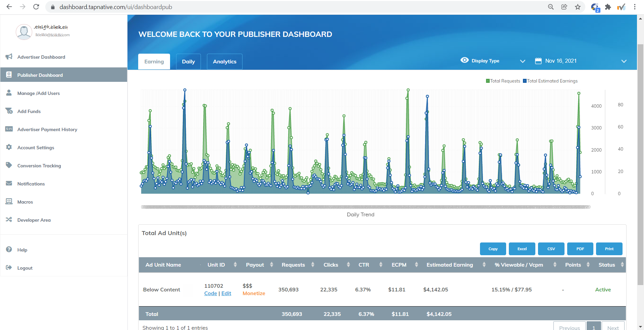This screenshot has width=644, height=330.
Task: Click the Advertiser Payment History card icon
Action: tap(9, 129)
